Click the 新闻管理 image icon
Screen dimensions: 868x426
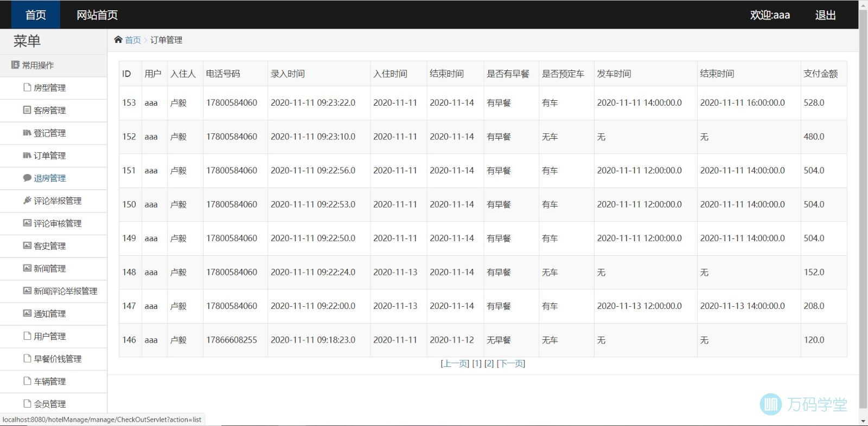tap(27, 268)
